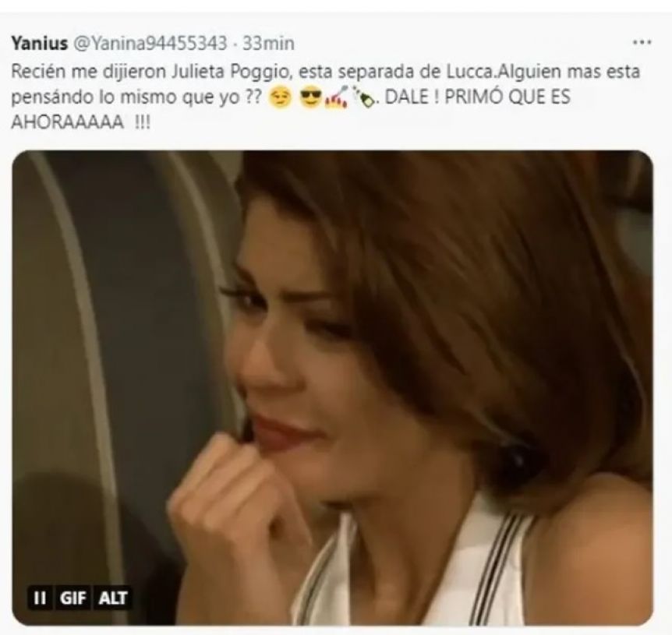The image size is (672, 635).
Task: Click the nail polish emoji
Action: (x=337, y=97)
